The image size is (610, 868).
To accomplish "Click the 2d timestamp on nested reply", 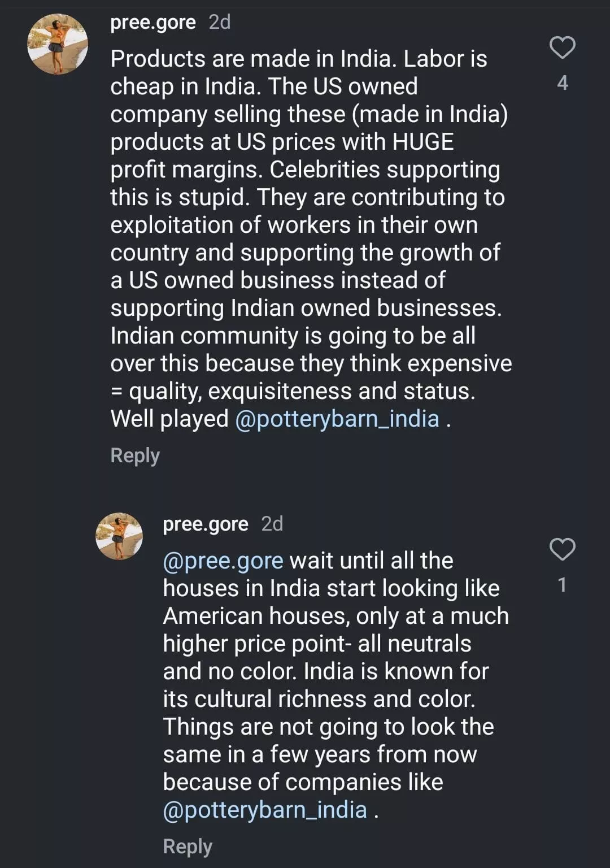I will tap(272, 524).
